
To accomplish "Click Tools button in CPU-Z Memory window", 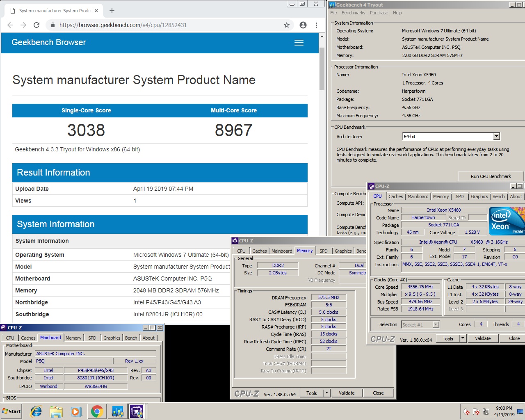I will [312, 393].
